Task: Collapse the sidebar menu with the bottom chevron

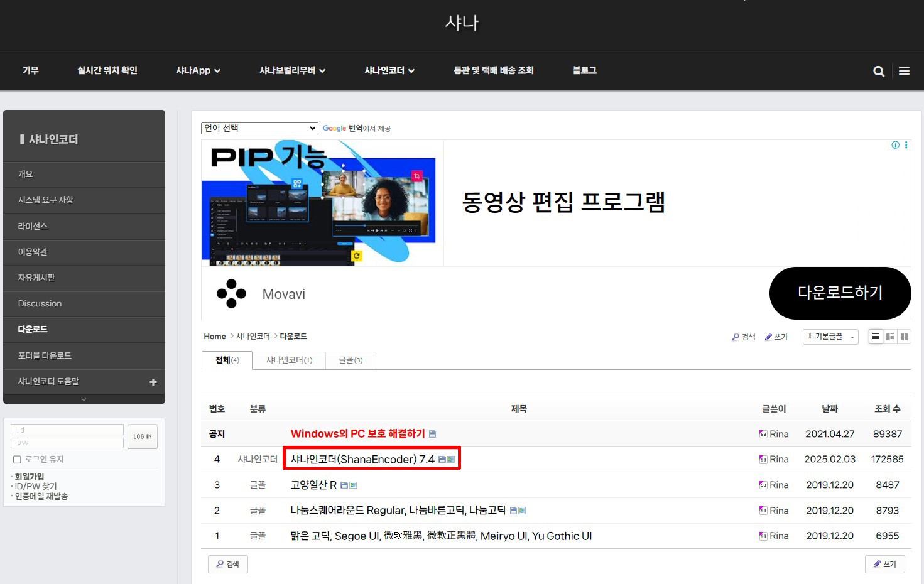Action: coord(84,399)
